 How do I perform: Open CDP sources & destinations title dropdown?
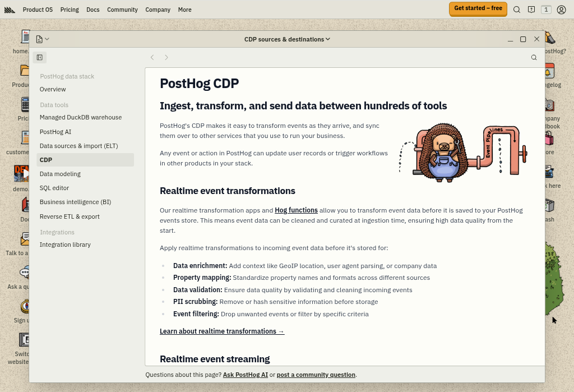[287, 39]
